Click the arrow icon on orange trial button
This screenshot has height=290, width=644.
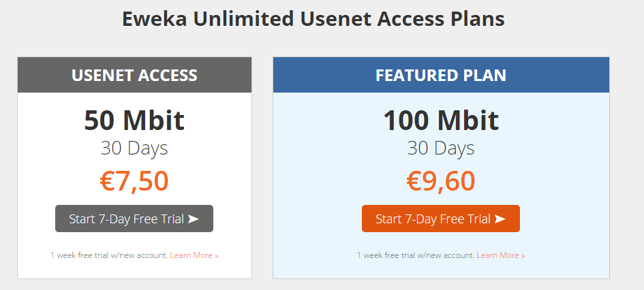click(500, 219)
